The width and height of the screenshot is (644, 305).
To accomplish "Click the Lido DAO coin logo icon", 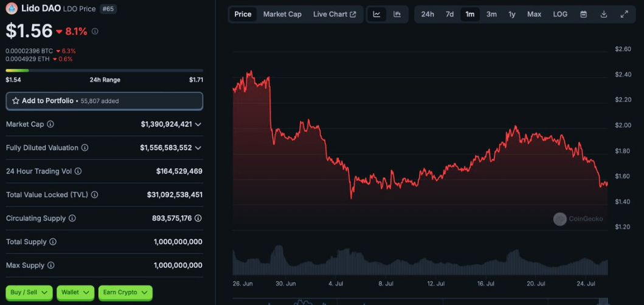I will pyautogui.click(x=12, y=9).
